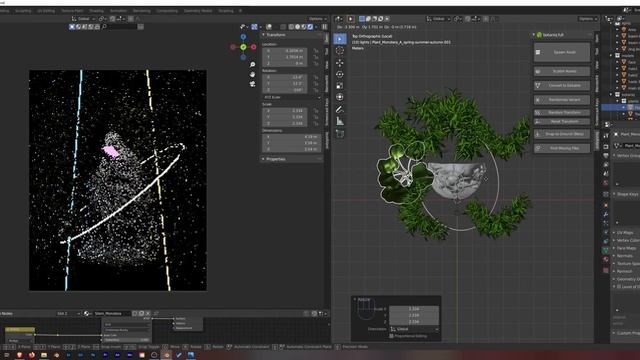This screenshot has height=360, width=640.
Task: Unlink material with the X icon
Action: point(148,313)
